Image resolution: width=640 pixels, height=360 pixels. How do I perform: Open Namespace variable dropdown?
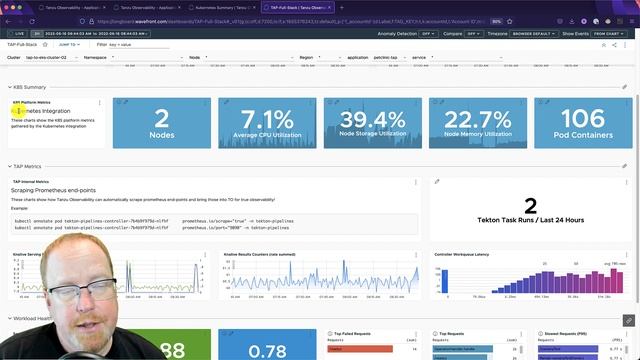147,58
